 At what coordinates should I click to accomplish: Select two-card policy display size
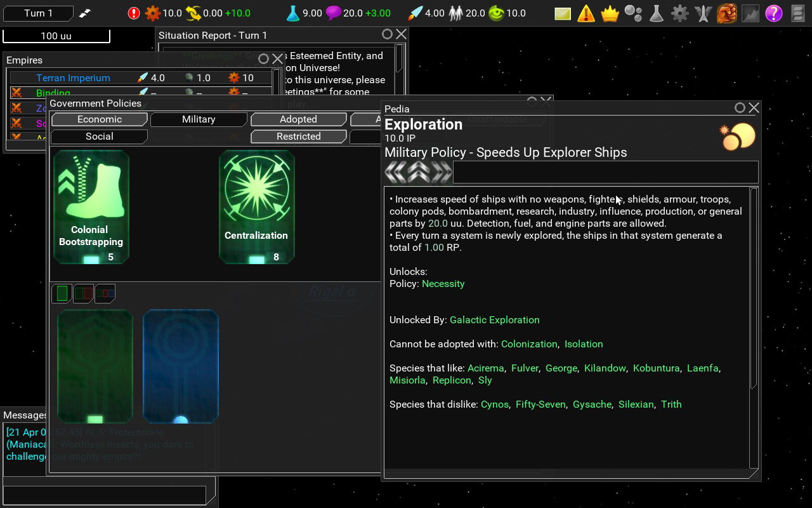[83, 293]
